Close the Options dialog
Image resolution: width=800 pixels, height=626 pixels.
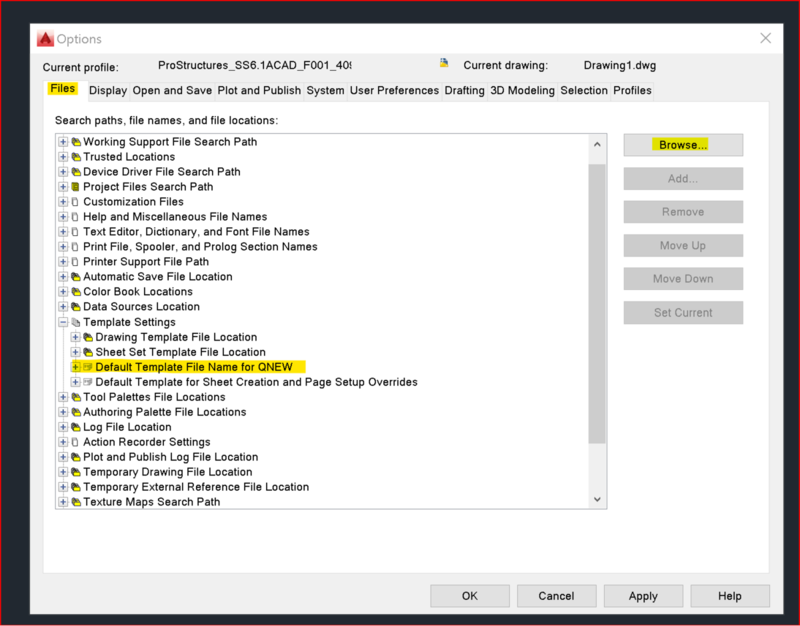[x=765, y=38]
